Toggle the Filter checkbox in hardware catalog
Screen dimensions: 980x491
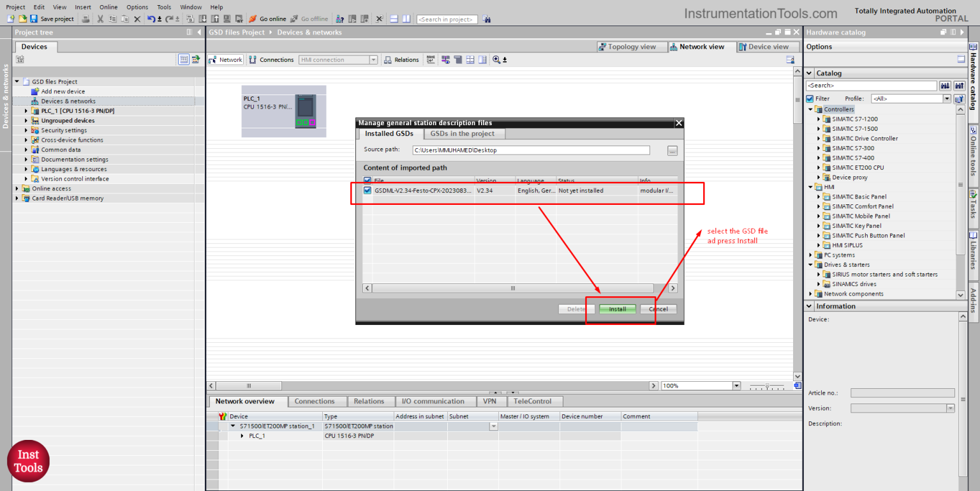click(810, 99)
